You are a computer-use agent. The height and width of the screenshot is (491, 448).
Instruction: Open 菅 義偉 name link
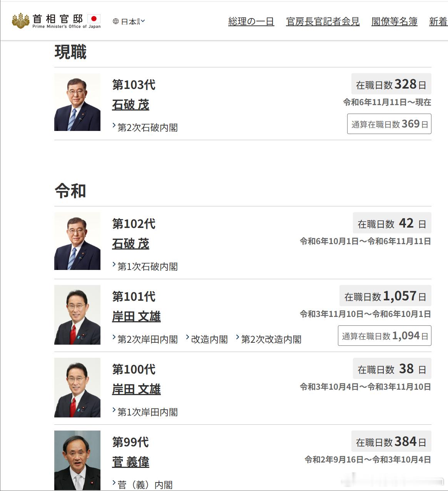pos(130,462)
